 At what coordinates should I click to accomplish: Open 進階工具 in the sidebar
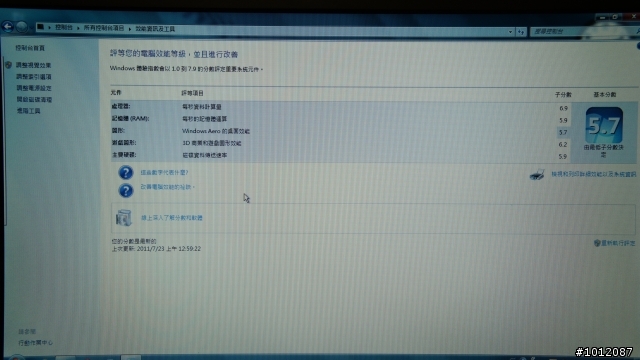pyautogui.click(x=28, y=111)
